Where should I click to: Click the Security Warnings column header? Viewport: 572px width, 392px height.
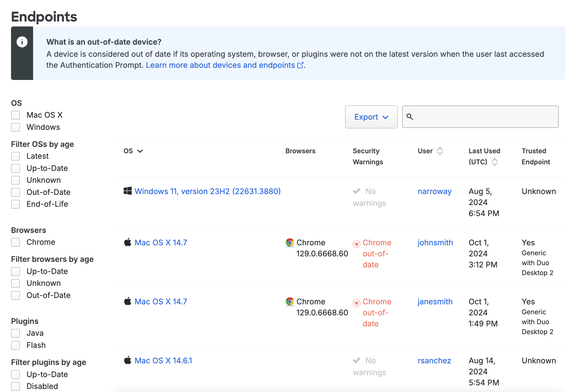click(x=368, y=156)
